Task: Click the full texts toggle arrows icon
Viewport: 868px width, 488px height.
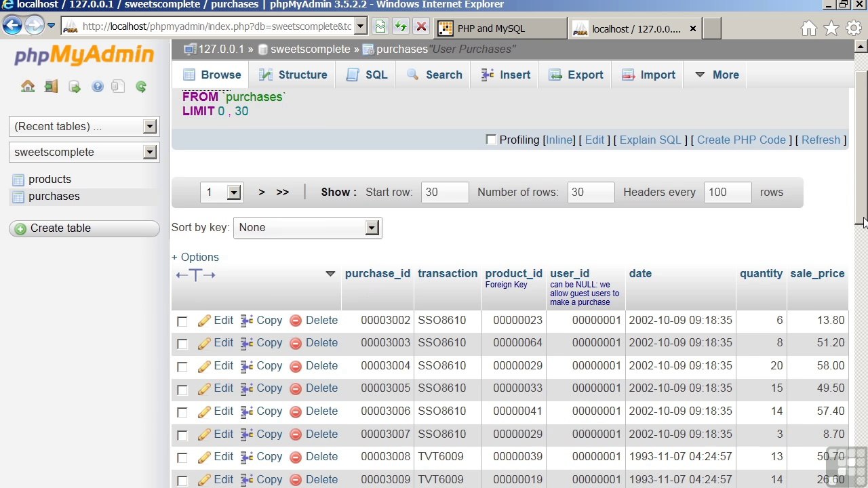Action: [x=195, y=274]
